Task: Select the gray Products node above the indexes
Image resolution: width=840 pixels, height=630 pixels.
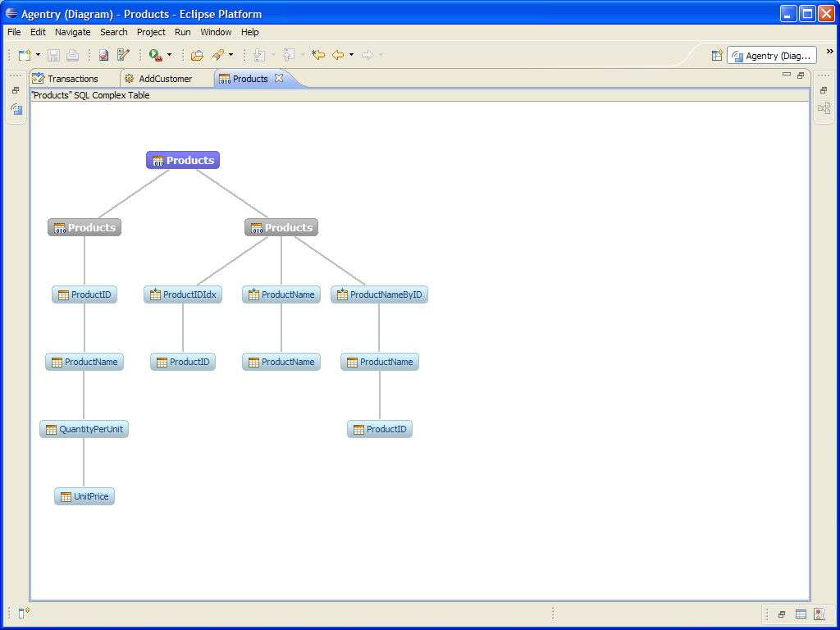Action: coord(281,228)
